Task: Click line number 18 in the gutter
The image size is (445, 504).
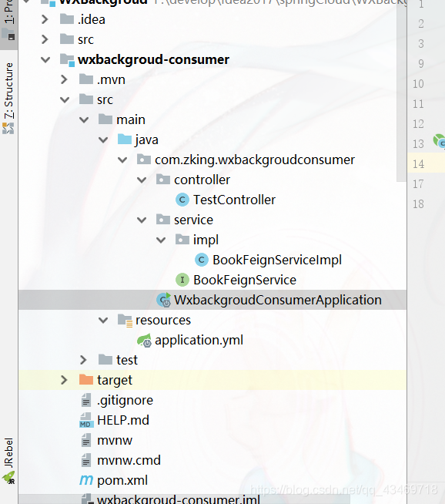Action: coord(418,203)
